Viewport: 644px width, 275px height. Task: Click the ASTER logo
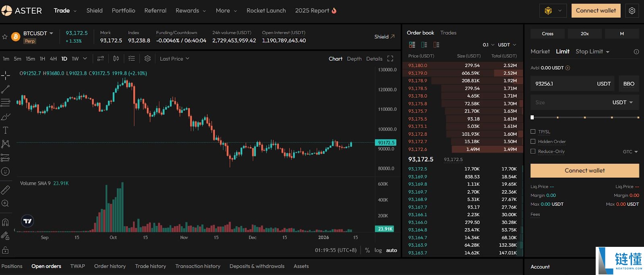pyautogui.click(x=21, y=10)
